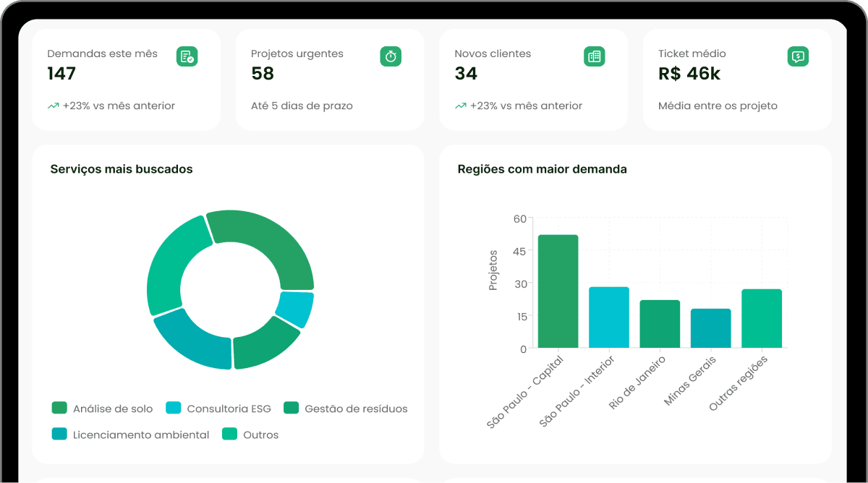868x483 pixels.
Task: Toggle Análise de solo legend item
Action: coord(102,409)
